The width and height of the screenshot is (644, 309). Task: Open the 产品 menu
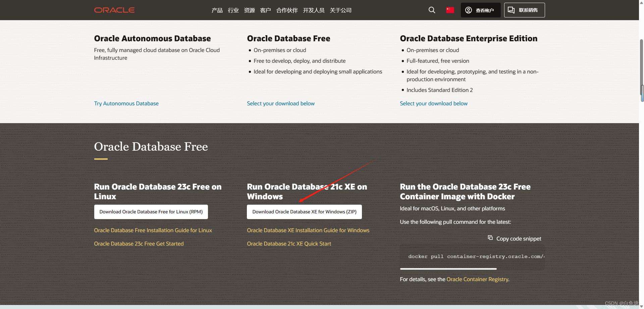[x=217, y=10]
